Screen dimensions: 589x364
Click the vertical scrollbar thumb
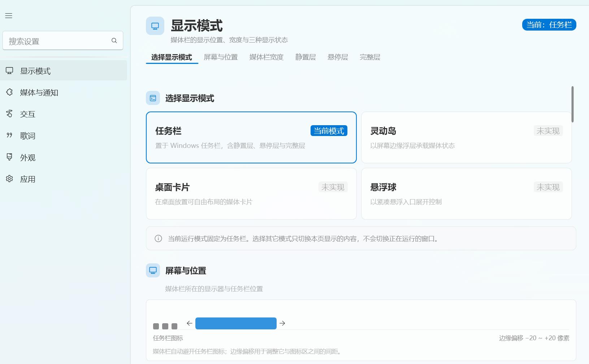pyautogui.click(x=572, y=104)
